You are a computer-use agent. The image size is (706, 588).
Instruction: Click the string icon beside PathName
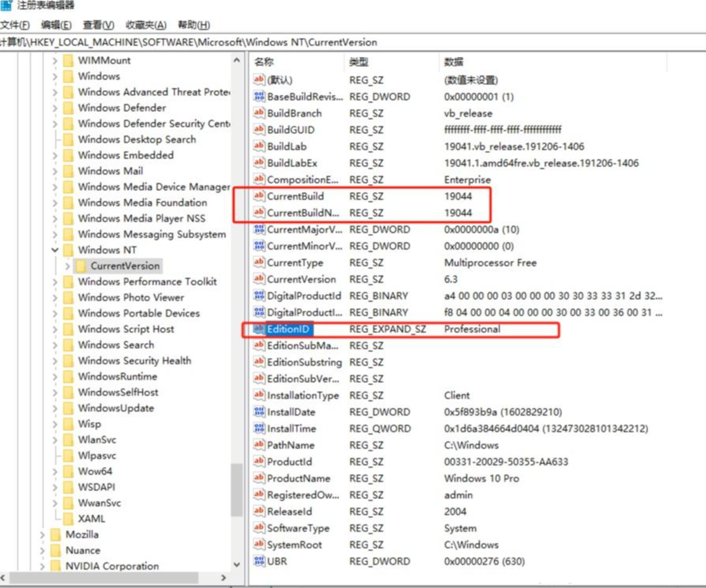point(259,445)
